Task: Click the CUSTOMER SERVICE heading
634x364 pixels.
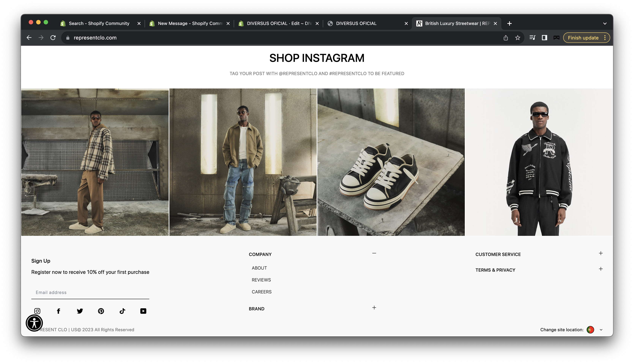Action: click(x=498, y=254)
